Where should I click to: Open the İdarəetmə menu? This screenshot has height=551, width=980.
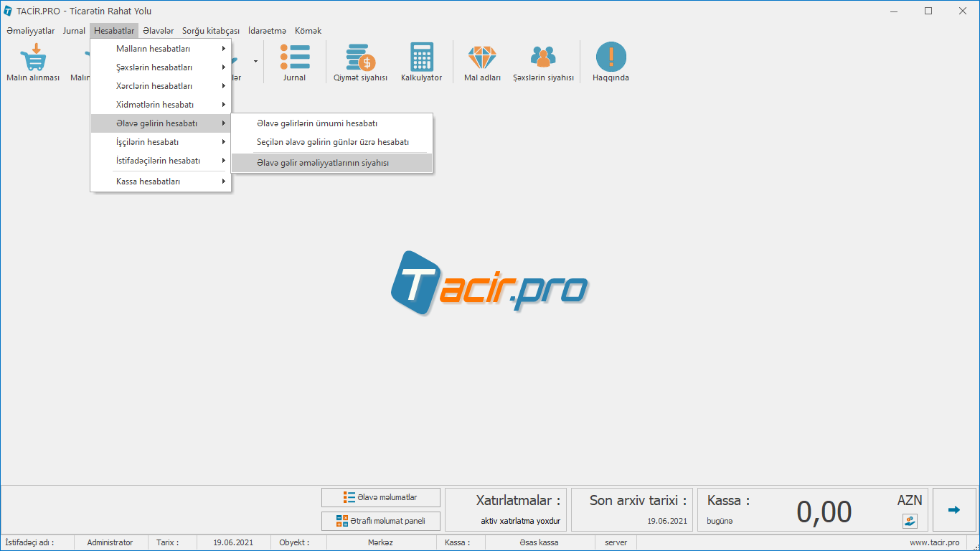tap(267, 31)
